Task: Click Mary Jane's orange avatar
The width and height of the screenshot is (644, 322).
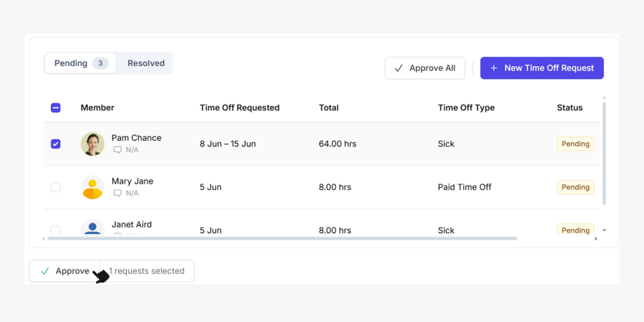Action: coord(92,187)
